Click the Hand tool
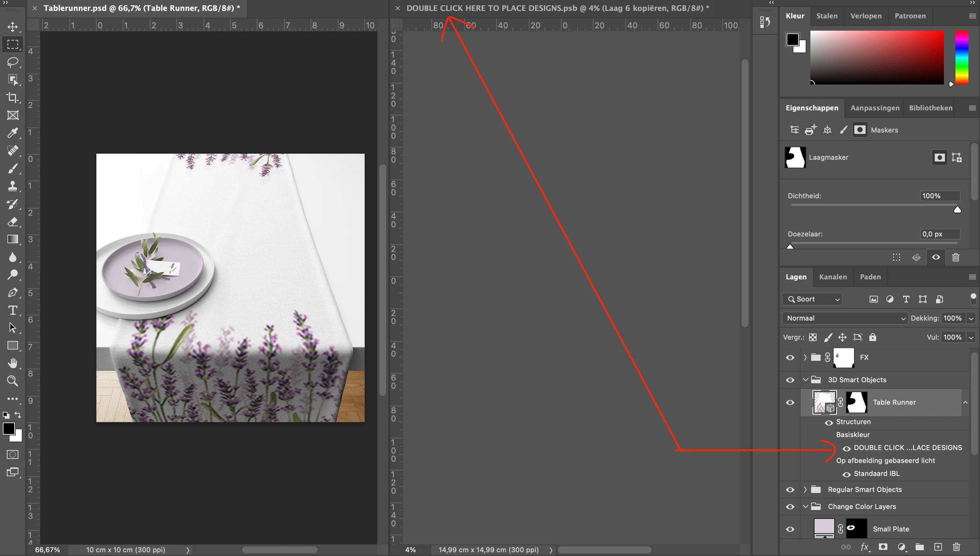980x556 pixels. pos(13,363)
